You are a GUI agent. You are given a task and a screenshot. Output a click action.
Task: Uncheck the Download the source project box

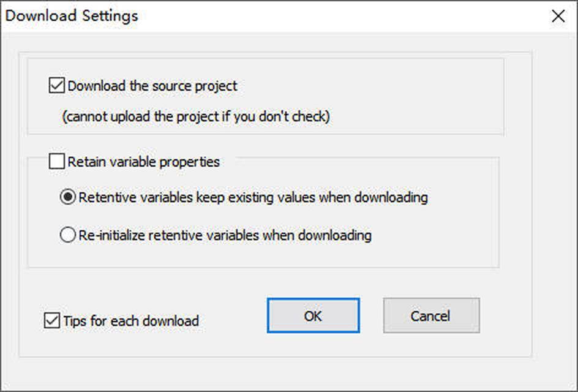56,86
